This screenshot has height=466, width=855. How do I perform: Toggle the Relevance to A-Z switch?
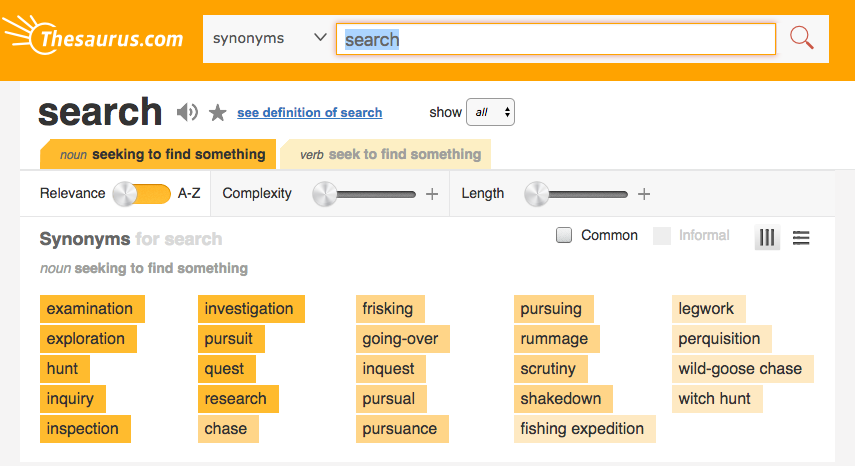(x=142, y=194)
